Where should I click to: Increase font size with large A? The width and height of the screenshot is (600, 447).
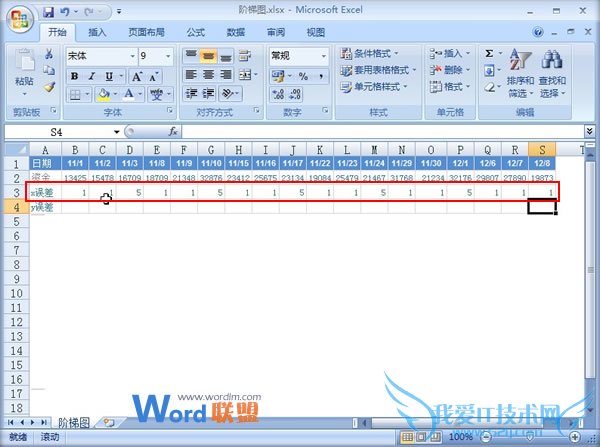137,77
